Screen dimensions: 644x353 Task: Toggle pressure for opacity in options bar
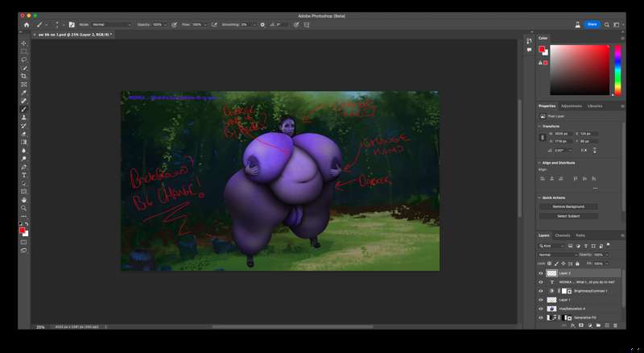point(174,25)
